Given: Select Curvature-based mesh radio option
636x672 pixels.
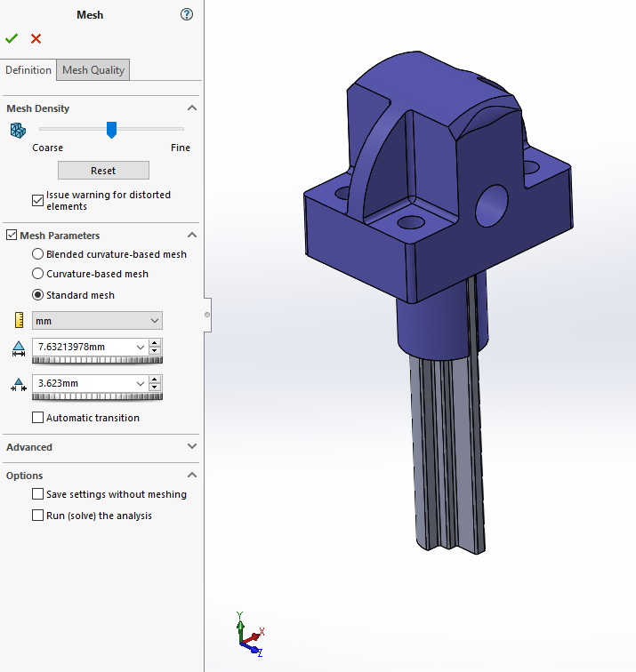Looking at the screenshot, I should tap(37, 275).
